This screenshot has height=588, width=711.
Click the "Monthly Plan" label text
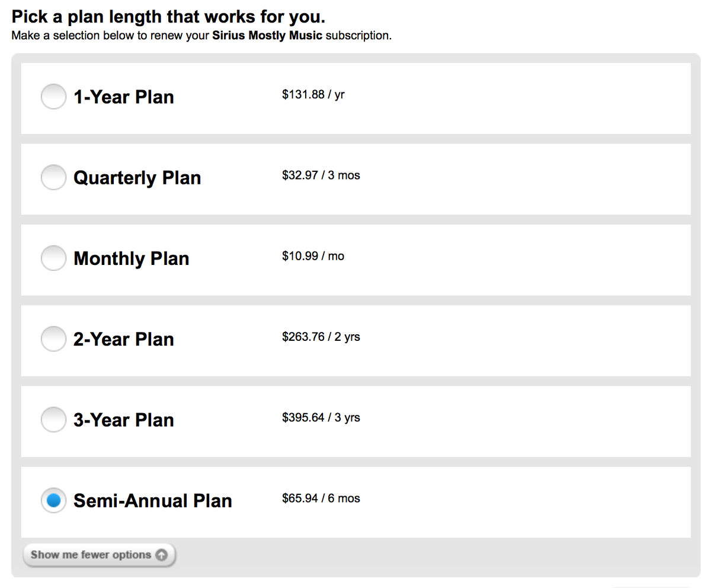(131, 258)
